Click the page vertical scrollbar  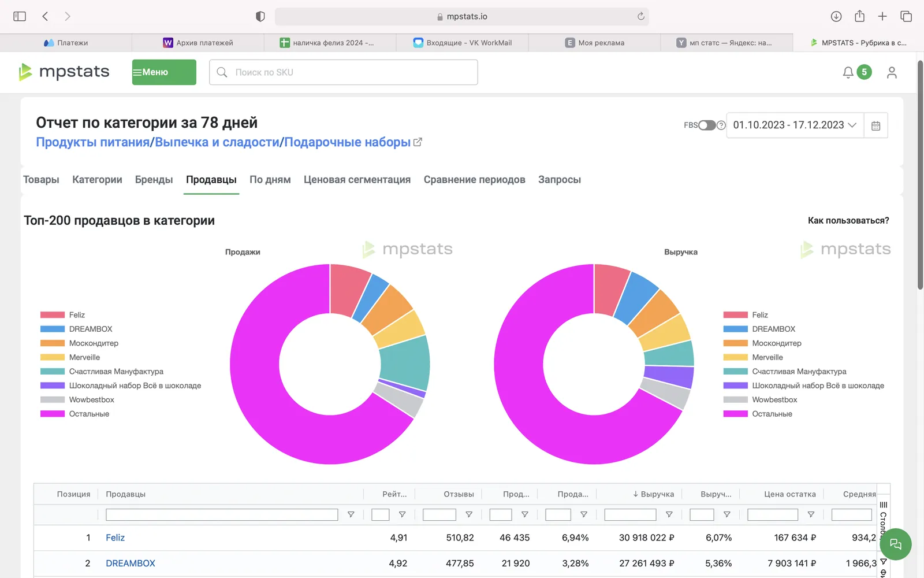[920, 173]
